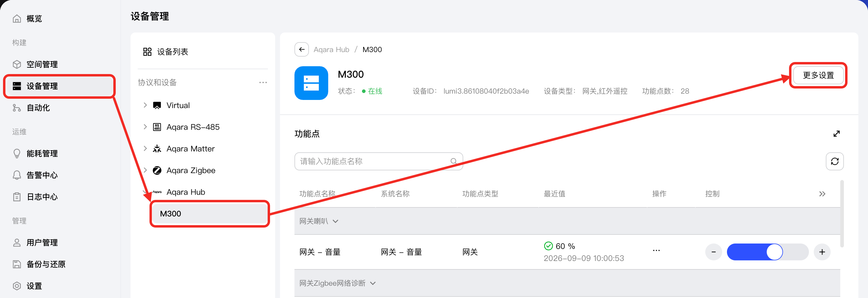The image size is (868, 298).
Task: Open the 概览 overview page
Action: coord(27,18)
